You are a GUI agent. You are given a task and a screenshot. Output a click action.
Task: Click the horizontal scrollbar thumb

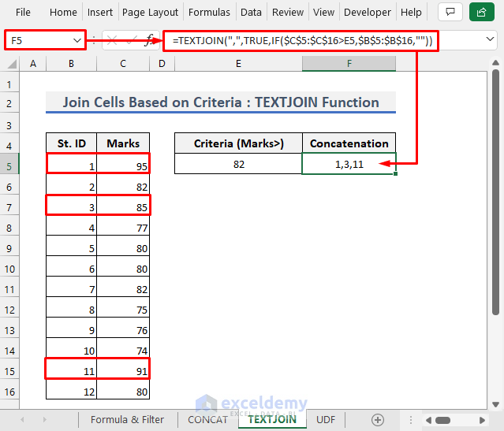(x=443, y=420)
